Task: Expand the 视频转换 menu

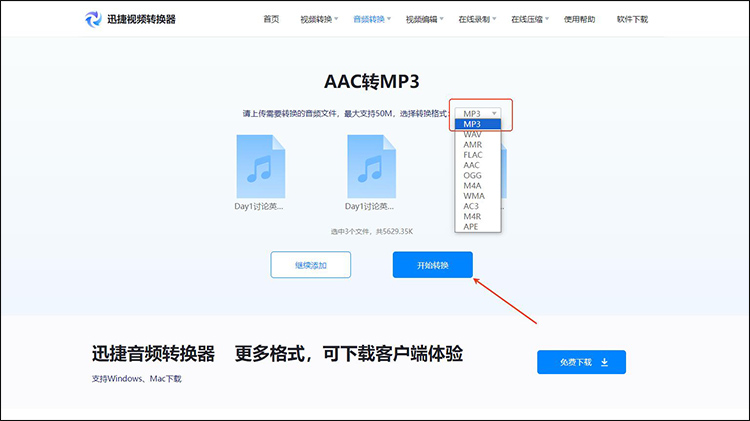Action: pyautogui.click(x=319, y=19)
